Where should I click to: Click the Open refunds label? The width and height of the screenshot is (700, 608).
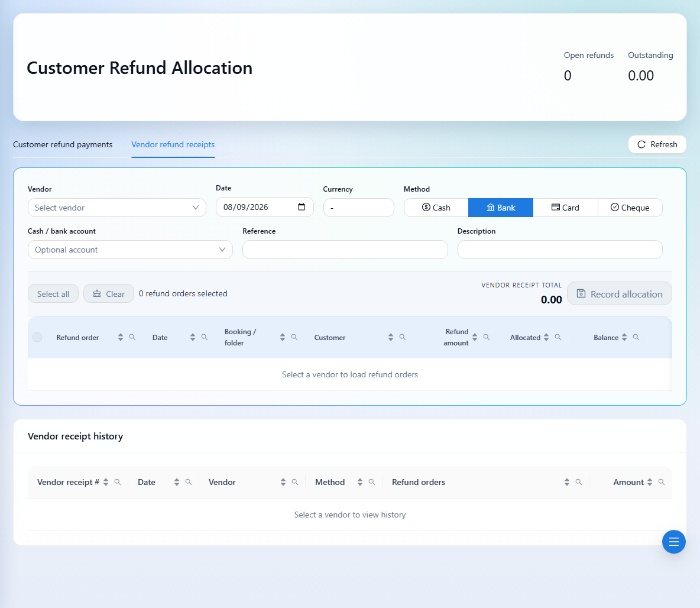(588, 55)
